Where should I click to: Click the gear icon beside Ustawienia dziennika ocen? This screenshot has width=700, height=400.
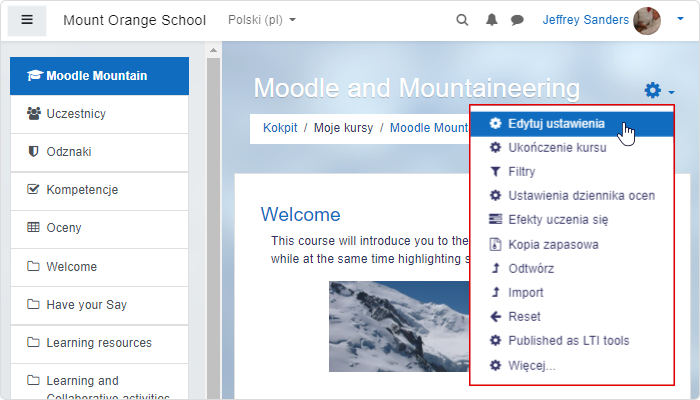click(495, 195)
